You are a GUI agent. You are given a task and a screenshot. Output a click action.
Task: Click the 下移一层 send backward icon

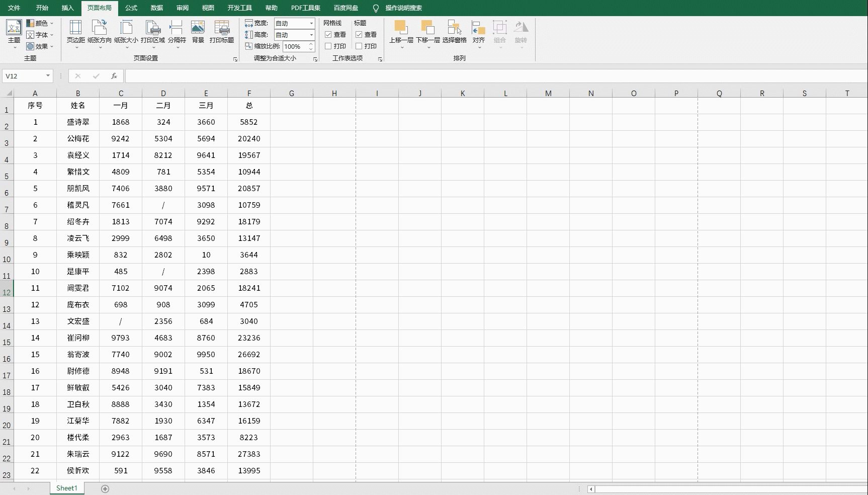coord(428,28)
